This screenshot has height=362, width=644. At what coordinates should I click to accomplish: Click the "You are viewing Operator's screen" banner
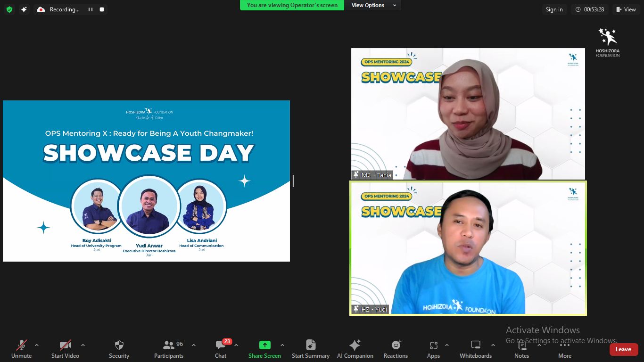(x=292, y=5)
